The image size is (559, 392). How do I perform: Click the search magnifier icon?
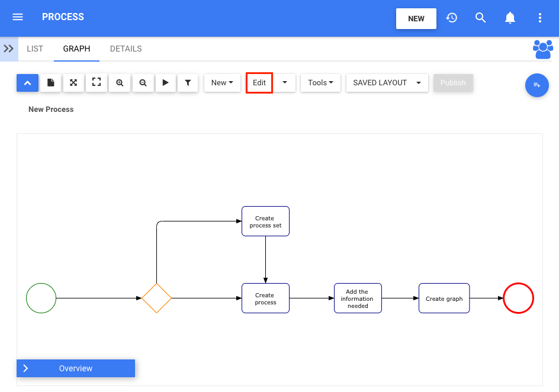click(481, 18)
